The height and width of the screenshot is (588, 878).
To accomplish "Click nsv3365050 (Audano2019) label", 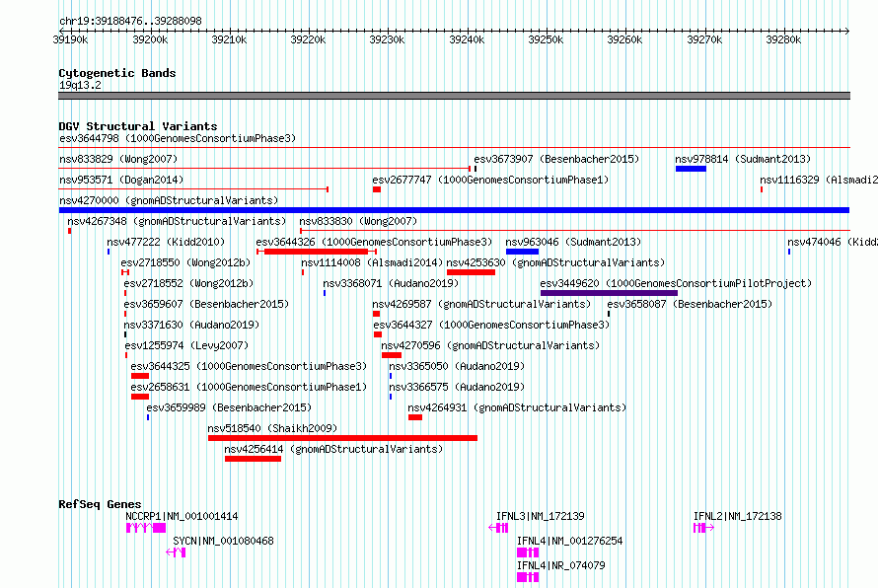I will (x=457, y=366).
